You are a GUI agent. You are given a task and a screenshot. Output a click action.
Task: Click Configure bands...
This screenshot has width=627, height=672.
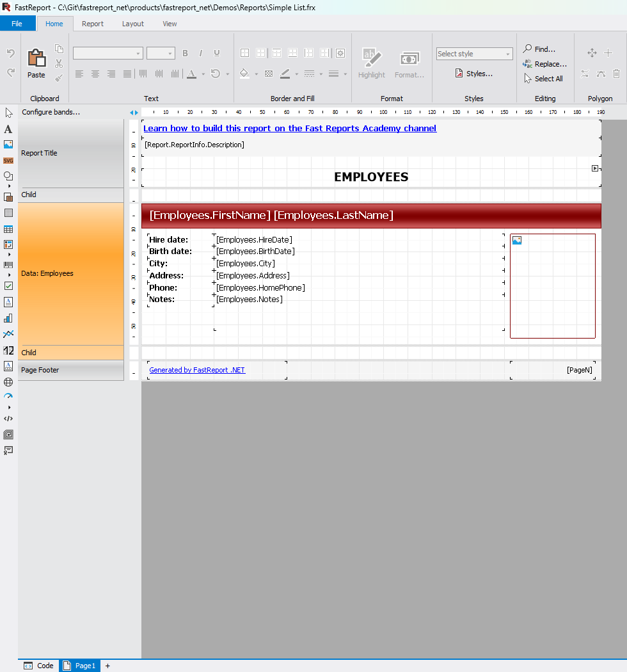point(51,112)
